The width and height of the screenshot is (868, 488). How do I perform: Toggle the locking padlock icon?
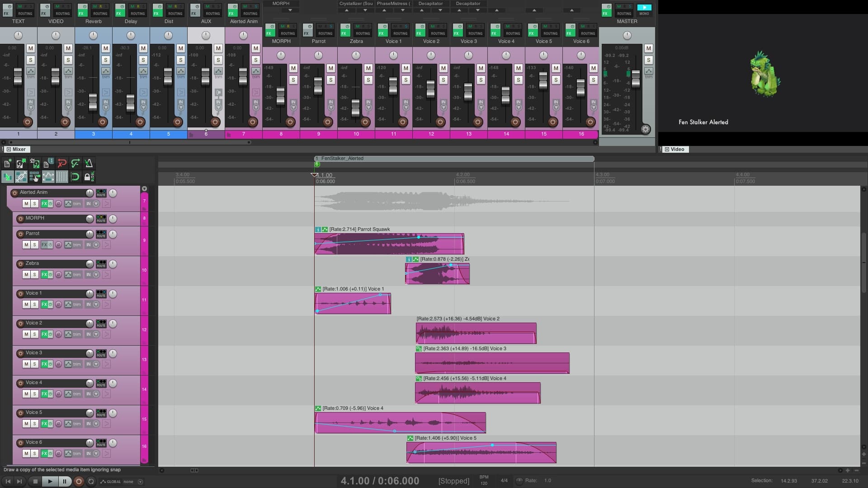[88, 177]
